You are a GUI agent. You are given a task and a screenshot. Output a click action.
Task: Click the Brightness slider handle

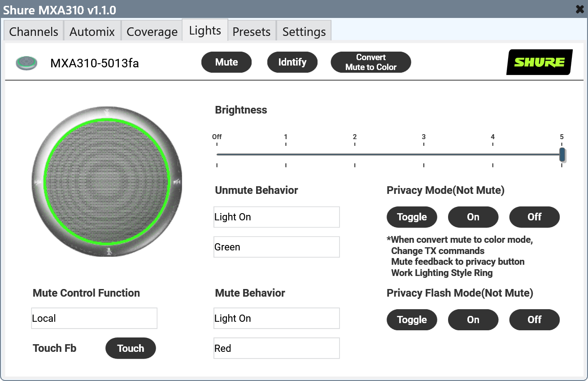(562, 154)
